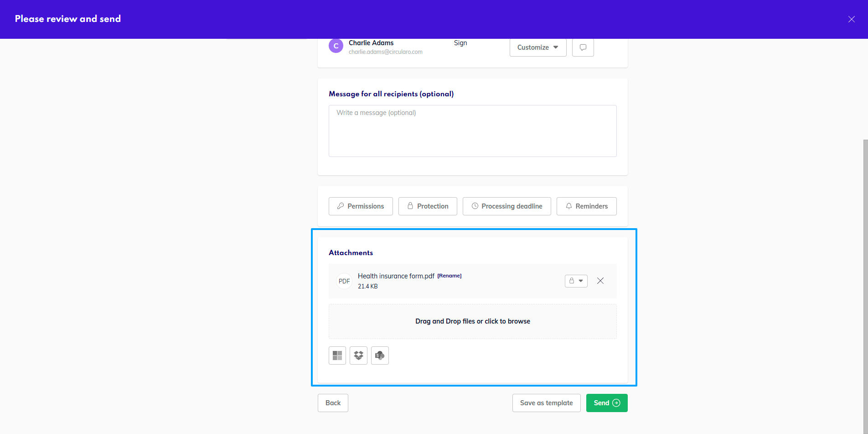Click the Microsoft cloud storage import icon
Viewport: 868px width, 434px height.
[337, 356]
